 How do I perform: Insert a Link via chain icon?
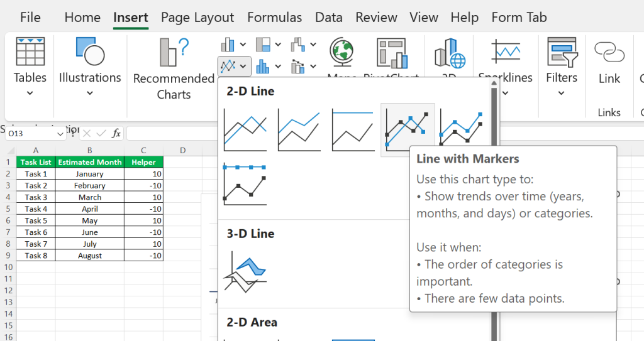[x=609, y=52]
